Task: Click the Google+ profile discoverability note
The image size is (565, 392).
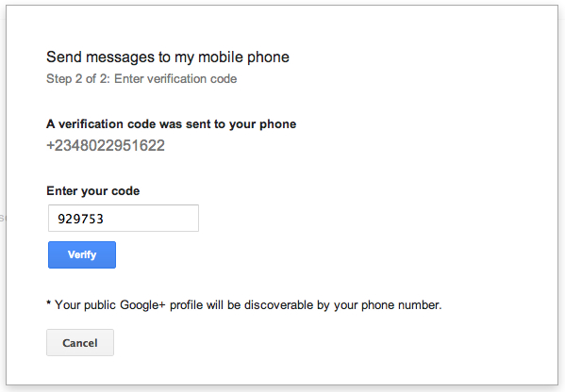Action: point(244,305)
